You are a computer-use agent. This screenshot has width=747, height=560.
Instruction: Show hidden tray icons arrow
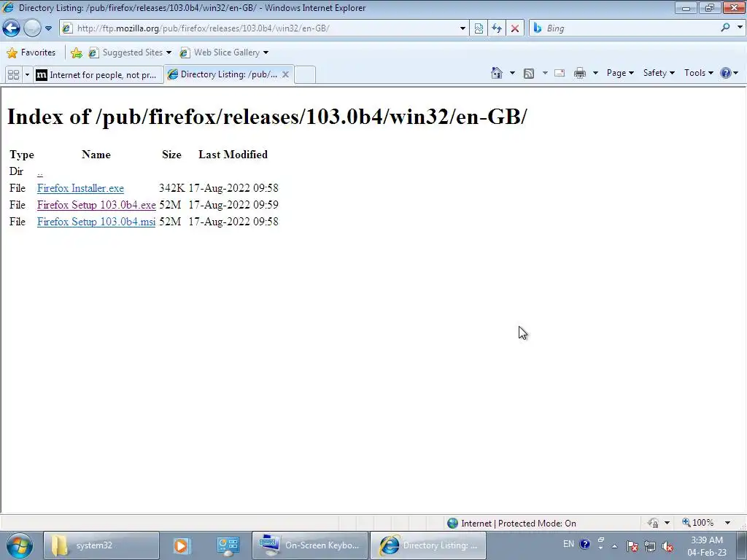[x=614, y=546]
